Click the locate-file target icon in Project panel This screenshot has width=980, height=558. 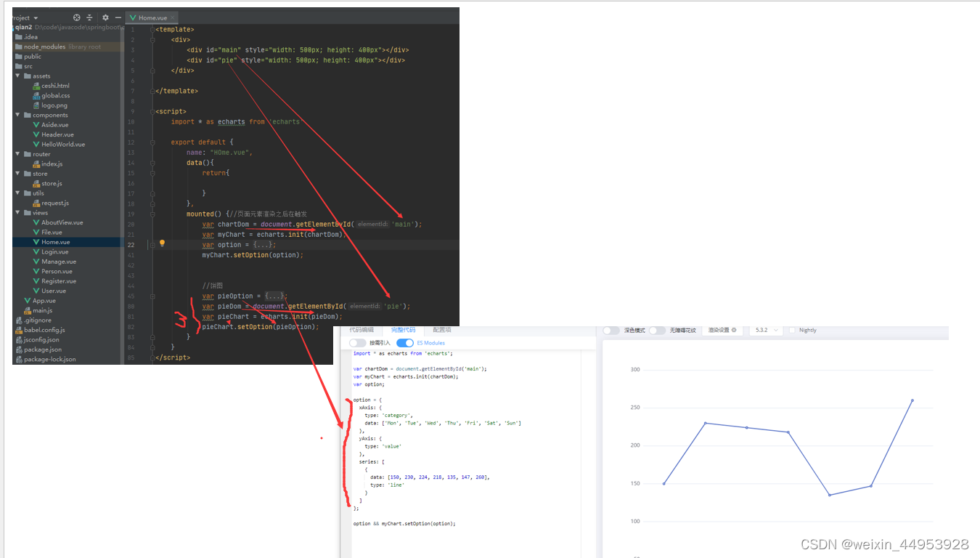pyautogui.click(x=77, y=17)
